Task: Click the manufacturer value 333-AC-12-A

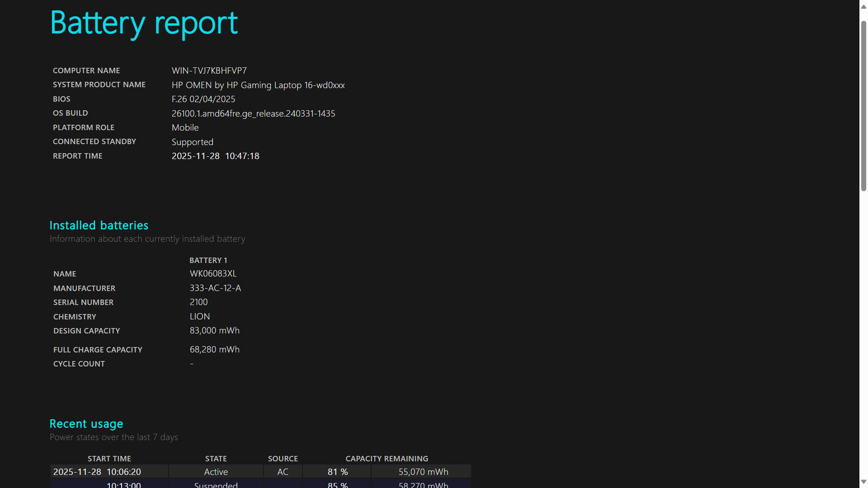Action: coord(215,288)
